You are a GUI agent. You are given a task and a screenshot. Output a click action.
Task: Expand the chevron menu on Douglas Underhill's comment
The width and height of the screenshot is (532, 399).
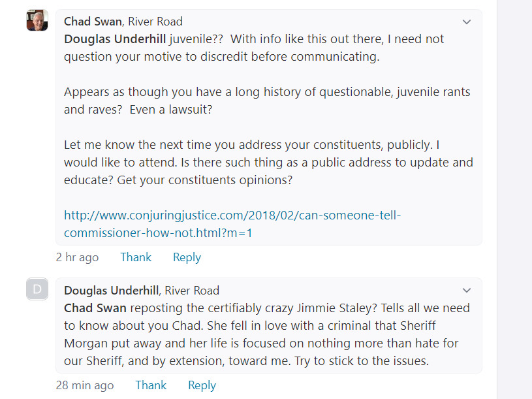(x=467, y=291)
